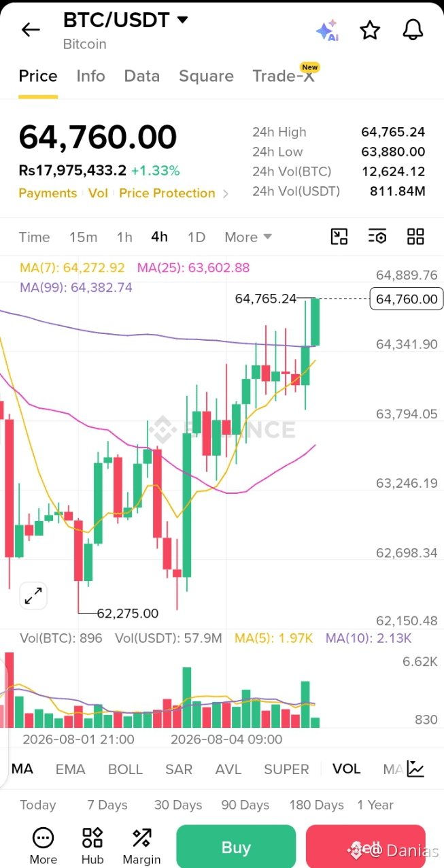The width and height of the screenshot is (444, 868).
Task: Select the 15m timeframe
Action: (x=83, y=237)
